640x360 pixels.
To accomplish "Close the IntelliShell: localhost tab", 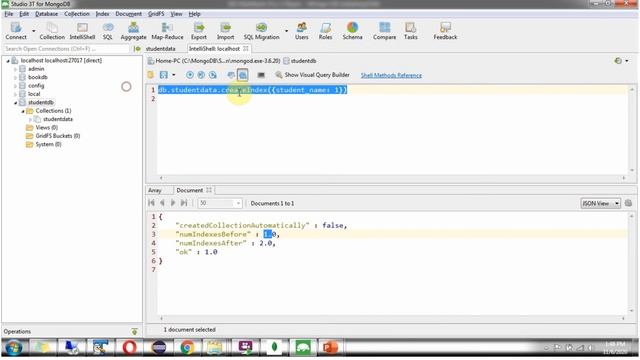I will click(x=246, y=49).
